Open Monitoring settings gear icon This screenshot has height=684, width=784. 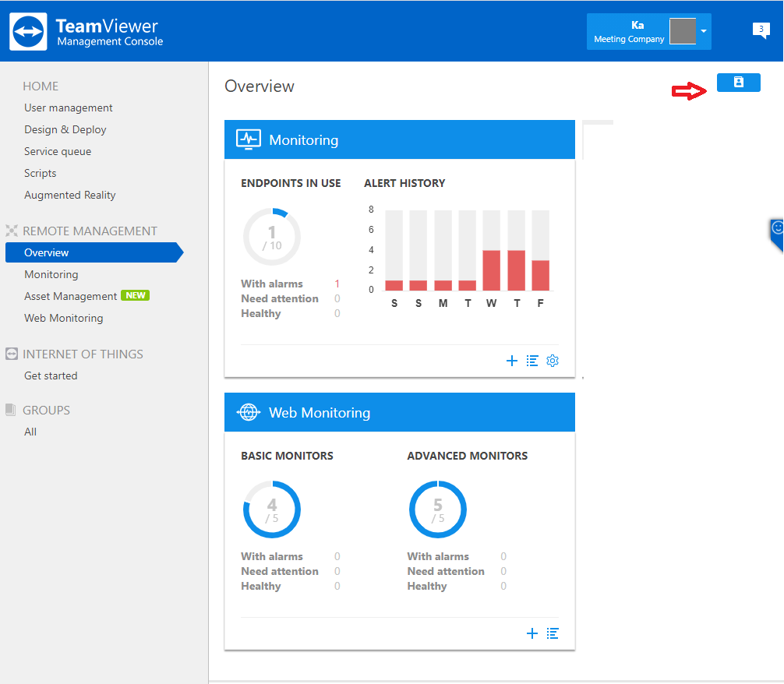click(553, 361)
